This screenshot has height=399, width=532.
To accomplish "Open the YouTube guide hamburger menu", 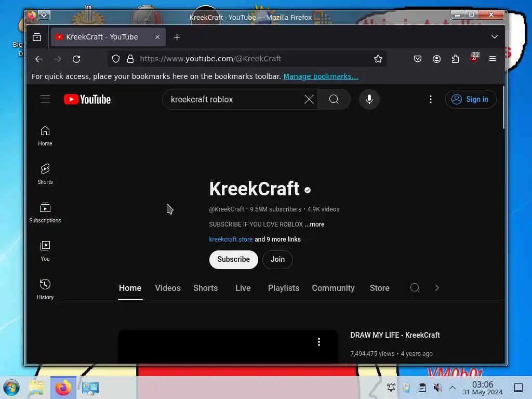I will 45,99.
